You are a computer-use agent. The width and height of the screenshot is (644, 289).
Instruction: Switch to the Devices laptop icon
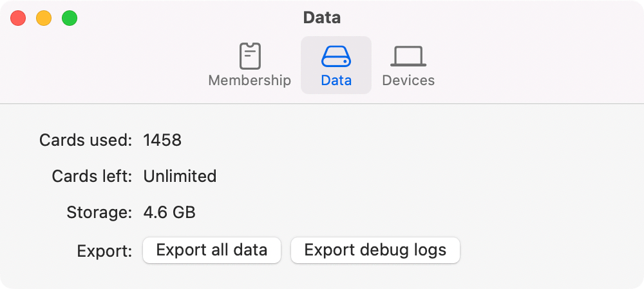(x=408, y=56)
